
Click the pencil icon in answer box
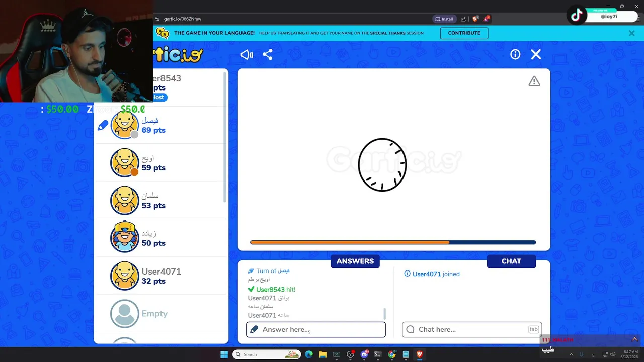(254, 330)
